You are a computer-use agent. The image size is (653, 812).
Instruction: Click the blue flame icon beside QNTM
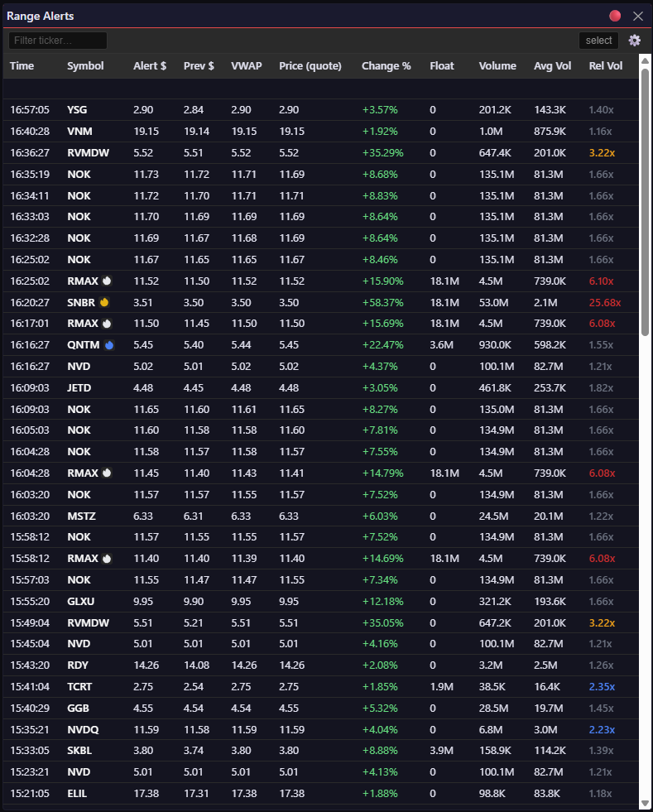tap(109, 345)
